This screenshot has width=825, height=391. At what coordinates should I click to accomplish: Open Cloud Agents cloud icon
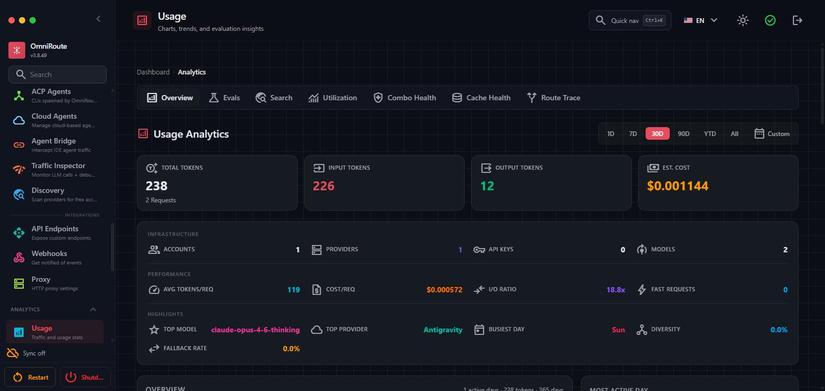click(19, 121)
